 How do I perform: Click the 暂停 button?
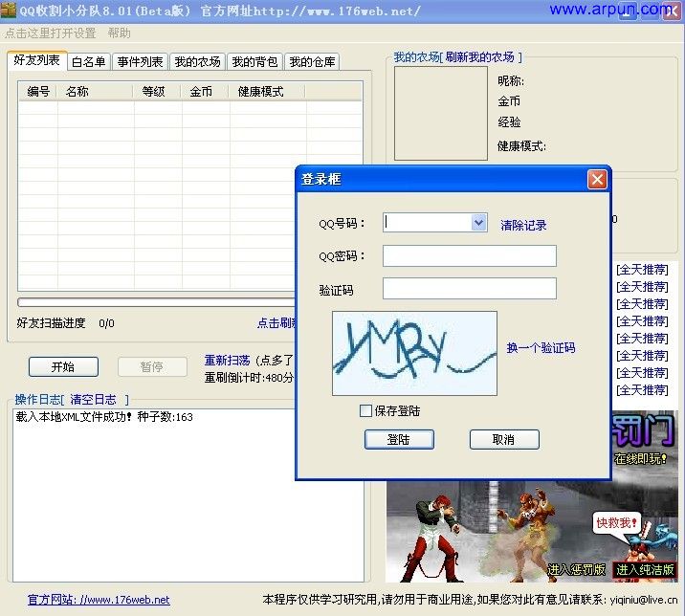tap(152, 366)
